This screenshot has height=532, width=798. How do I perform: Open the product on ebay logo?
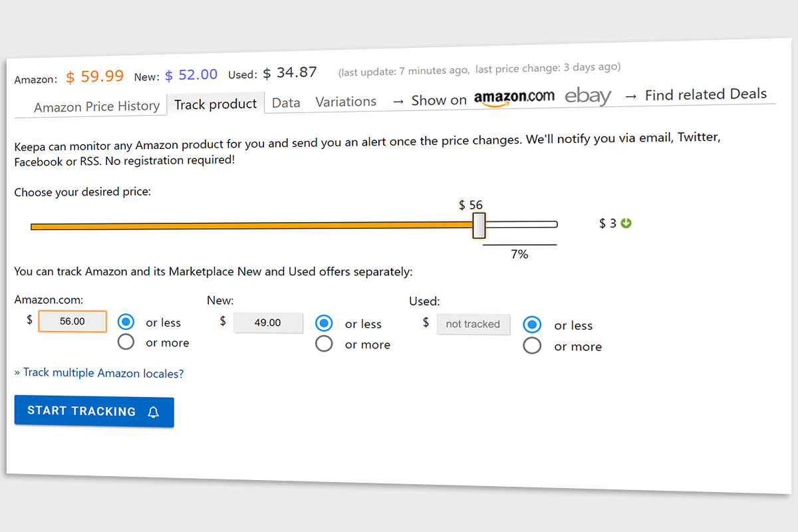pos(588,96)
